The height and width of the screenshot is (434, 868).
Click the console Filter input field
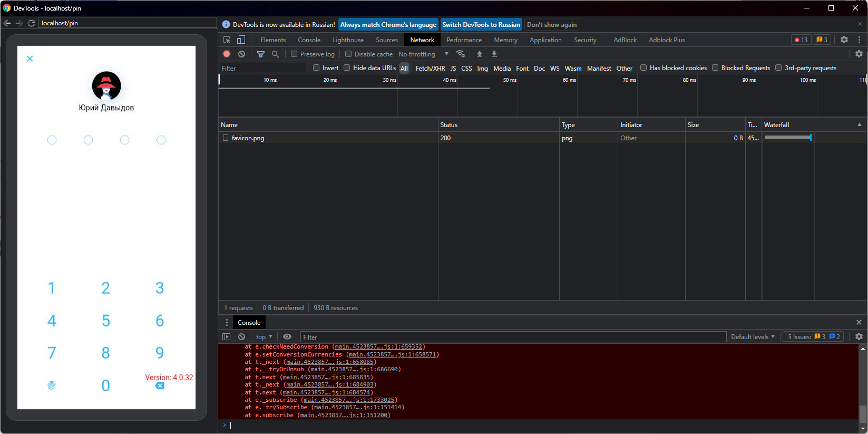[x=512, y=337]
